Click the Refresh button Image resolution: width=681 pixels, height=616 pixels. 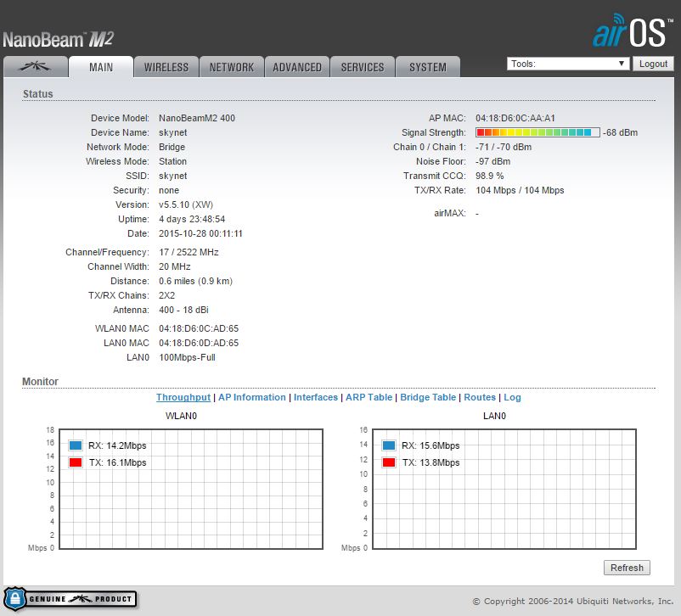pyautogui.click(x=627, y=568)
